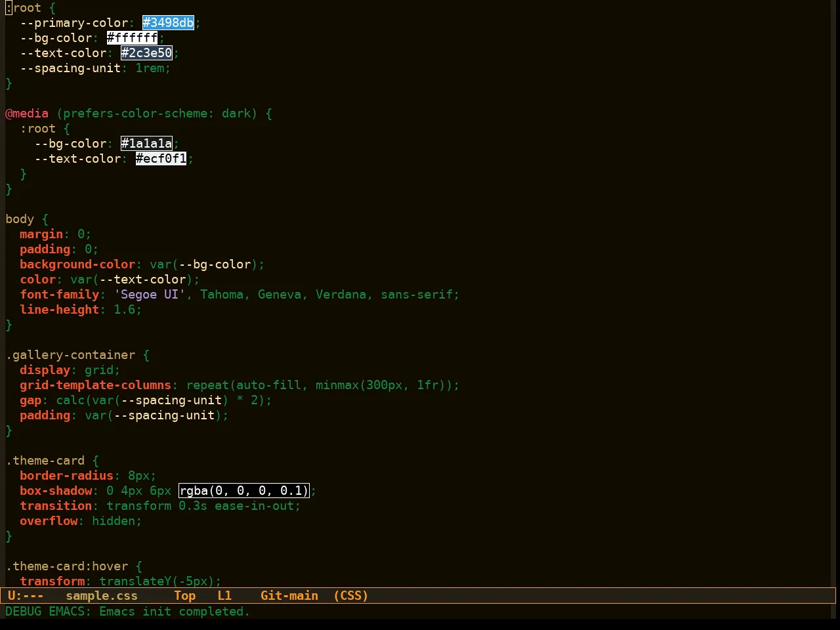Image resolution: width=840 pixels, height=630 pixels.
Task: Click the sample.css buffer name in mode line
Action: coord(102,596)
